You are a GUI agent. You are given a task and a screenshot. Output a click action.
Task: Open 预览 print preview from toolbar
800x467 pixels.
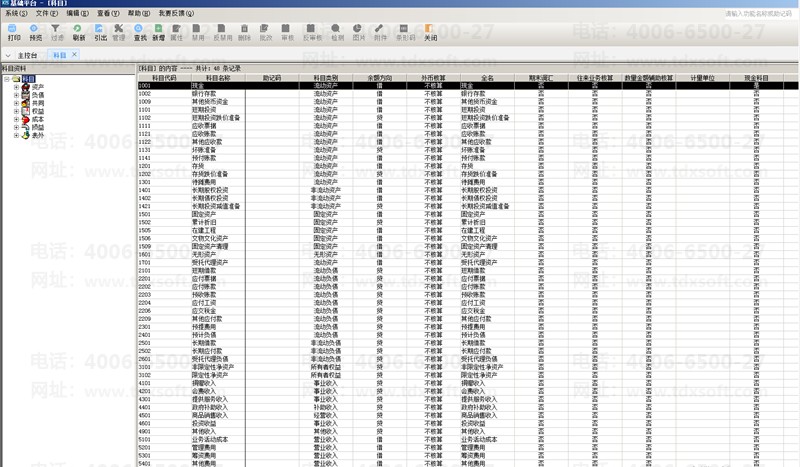(35, 31)
